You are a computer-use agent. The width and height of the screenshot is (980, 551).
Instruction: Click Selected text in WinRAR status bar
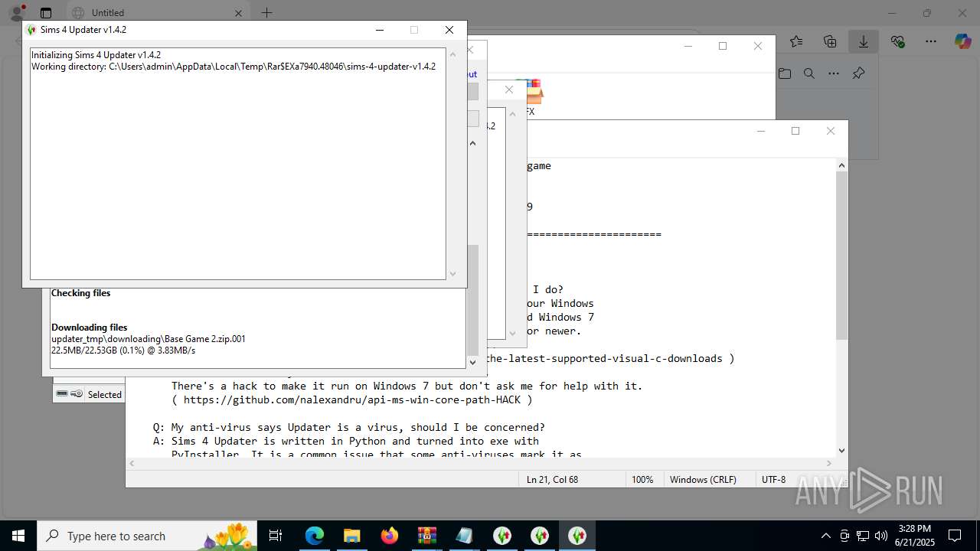coord(105,395)
